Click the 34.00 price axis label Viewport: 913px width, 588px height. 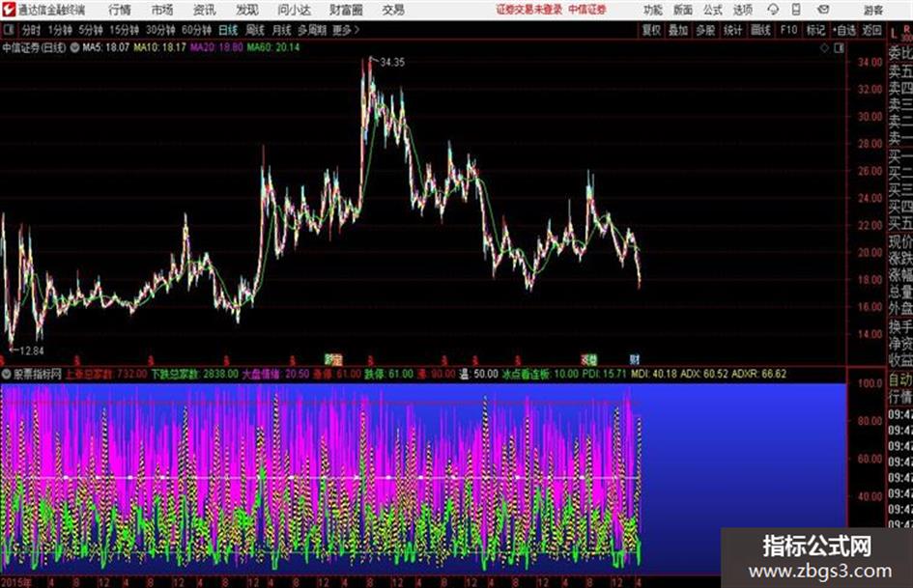[x=870, y=63]
